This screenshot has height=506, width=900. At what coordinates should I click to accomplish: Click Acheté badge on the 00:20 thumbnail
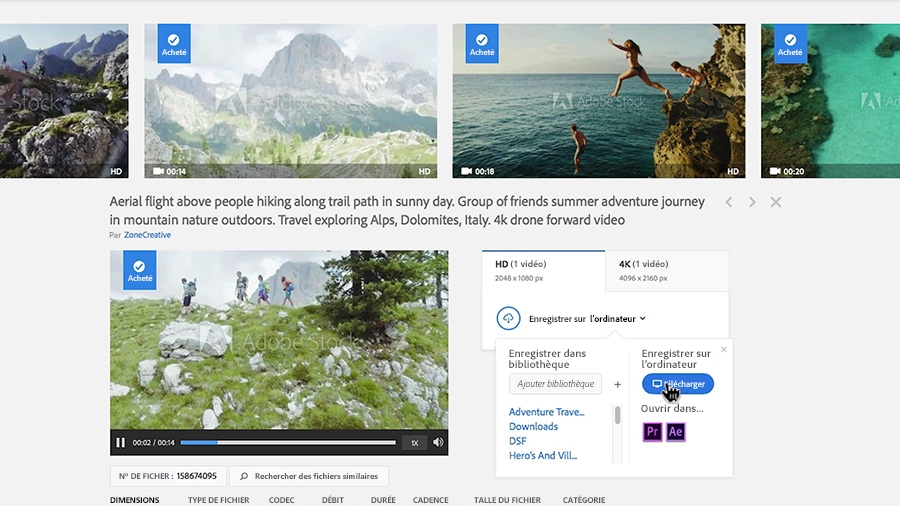(x=790, y=44)
